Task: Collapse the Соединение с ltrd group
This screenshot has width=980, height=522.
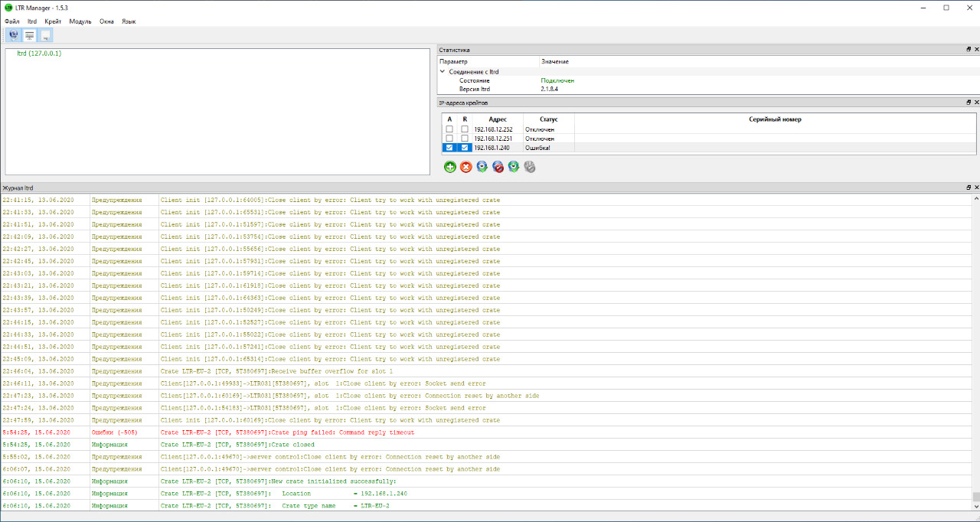Action: click(x=443, y=72)
